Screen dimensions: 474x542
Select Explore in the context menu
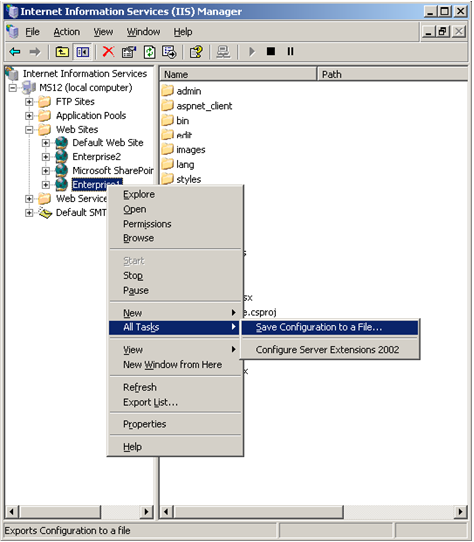(174, 194)
